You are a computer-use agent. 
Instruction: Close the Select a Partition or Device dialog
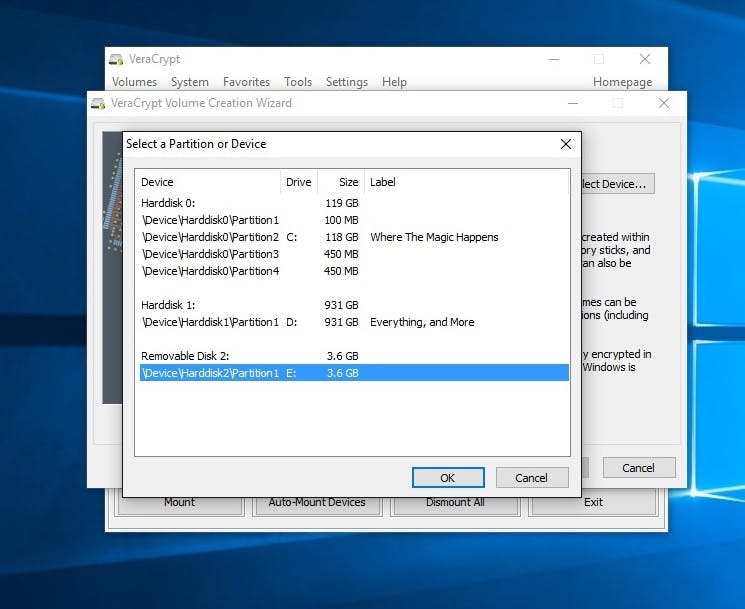tap(565, 144)
